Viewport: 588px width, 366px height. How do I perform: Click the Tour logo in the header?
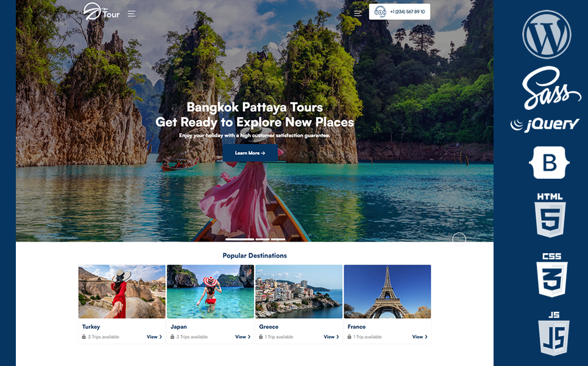point(101,12)
